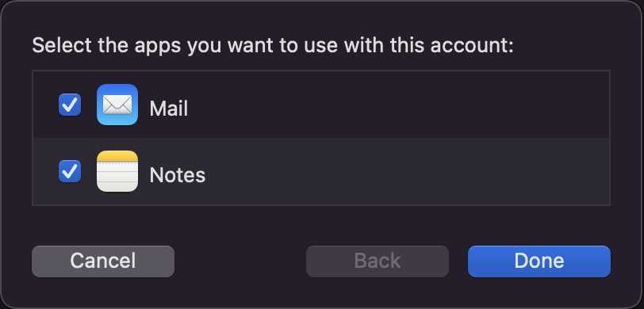Click the blue Mail envelope icon

[x=117, y=105]
